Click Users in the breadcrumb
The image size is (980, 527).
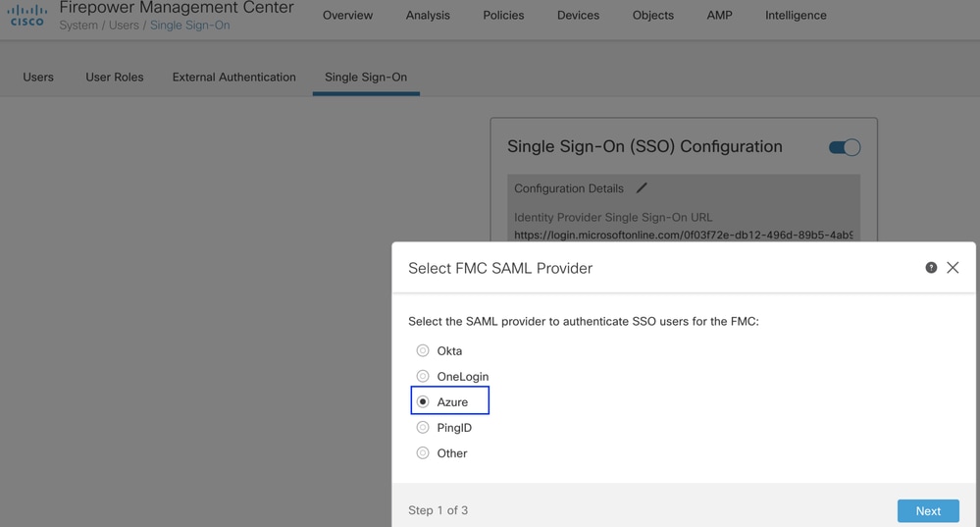tap(124, 25)
